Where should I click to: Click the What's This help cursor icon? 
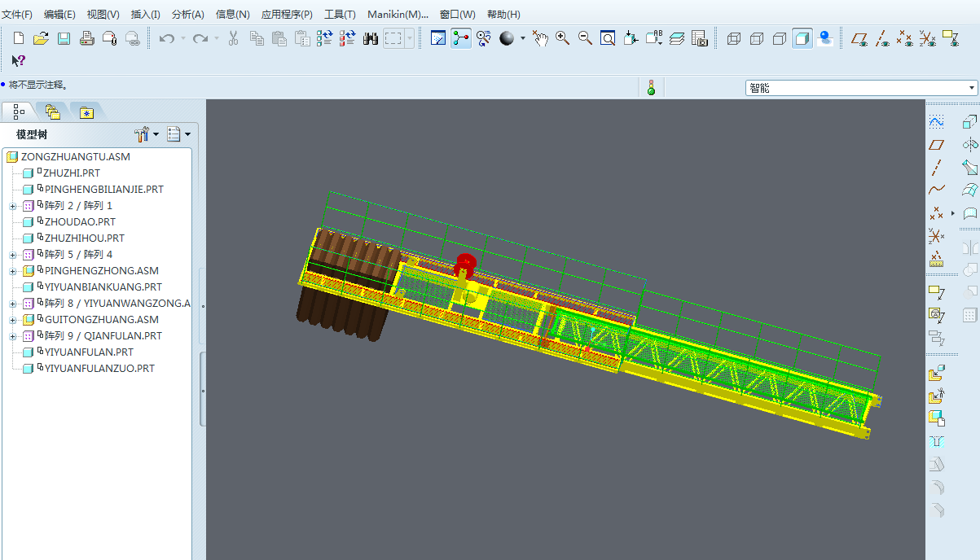point(18,61)
